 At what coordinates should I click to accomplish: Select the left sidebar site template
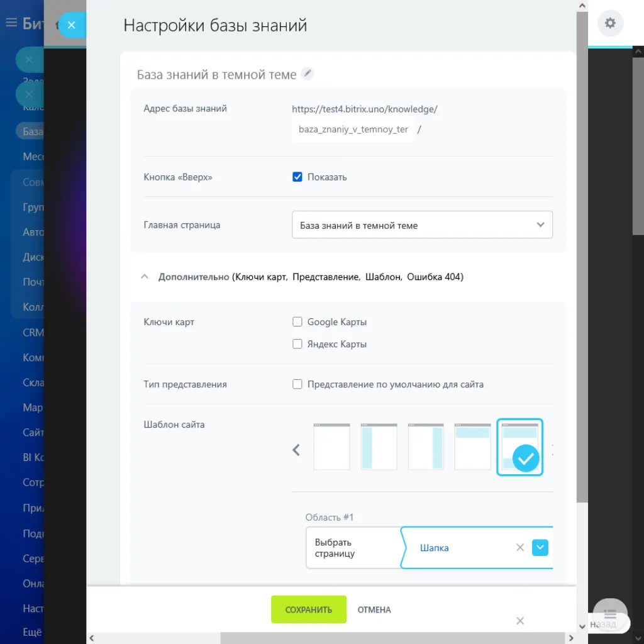click(x=379, y=447)
